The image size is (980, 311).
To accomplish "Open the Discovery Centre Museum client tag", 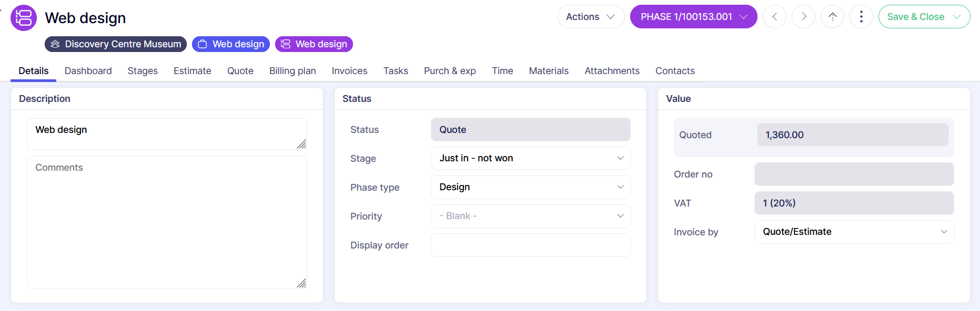I will click(x=116, y=44).
